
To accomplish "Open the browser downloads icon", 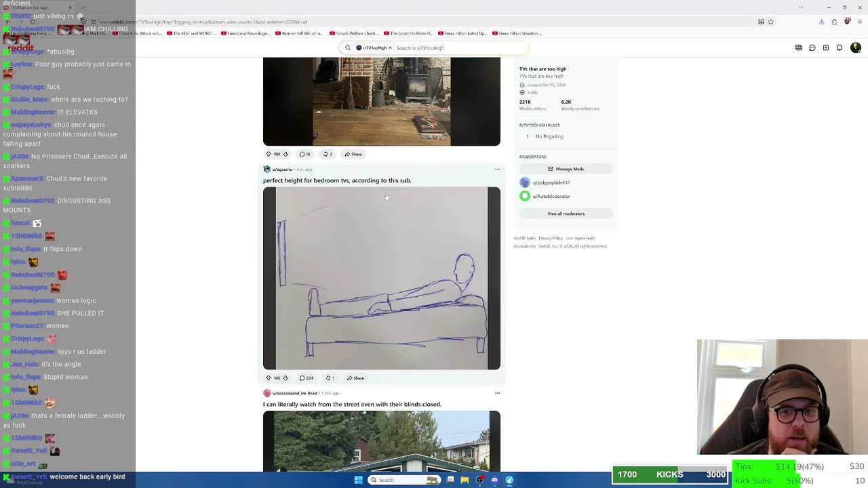I will 821,22.
